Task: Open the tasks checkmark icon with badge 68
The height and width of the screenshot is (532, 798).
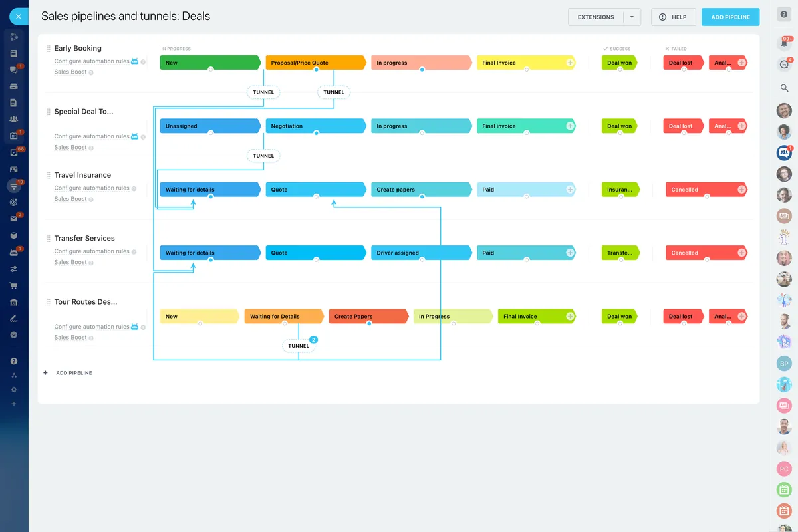Action: point(13,152)
